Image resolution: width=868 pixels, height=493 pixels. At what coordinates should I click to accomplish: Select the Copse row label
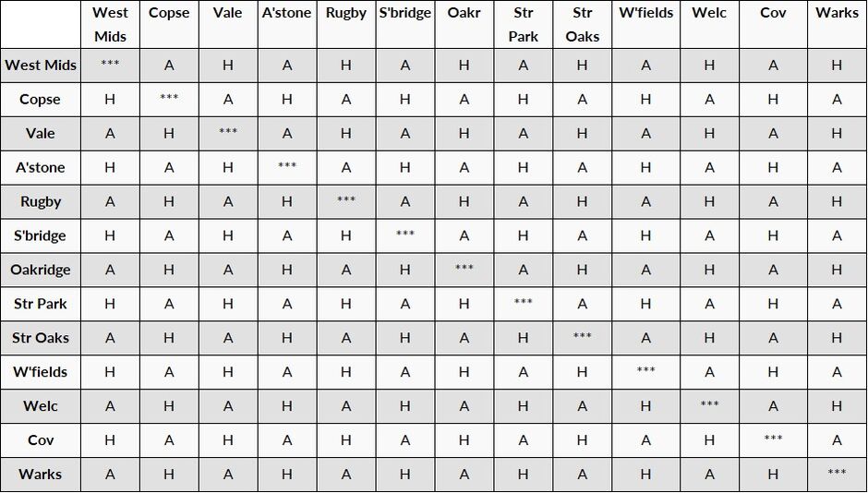pyautogui.click(x=41, y=100)
